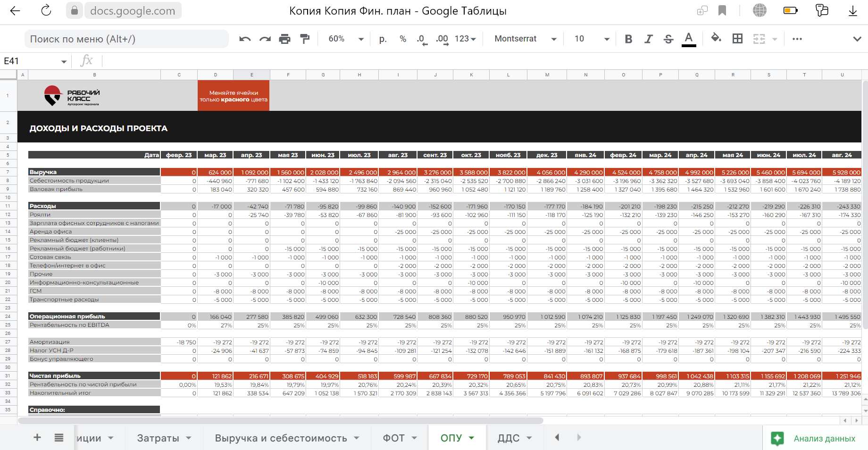Go back with the browser back arrow
Screen dimensions: 868x450
(x=15, y=11)
